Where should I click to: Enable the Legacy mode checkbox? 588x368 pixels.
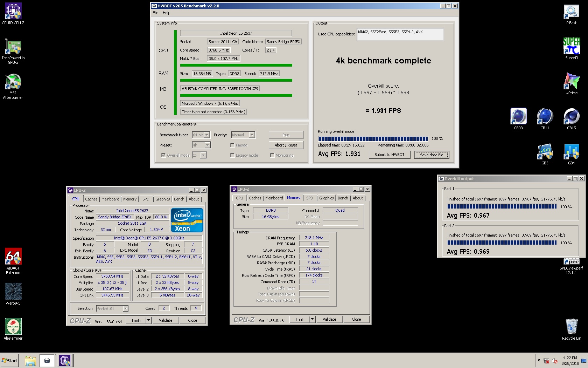pyautogui.click(x=232, y=155)
